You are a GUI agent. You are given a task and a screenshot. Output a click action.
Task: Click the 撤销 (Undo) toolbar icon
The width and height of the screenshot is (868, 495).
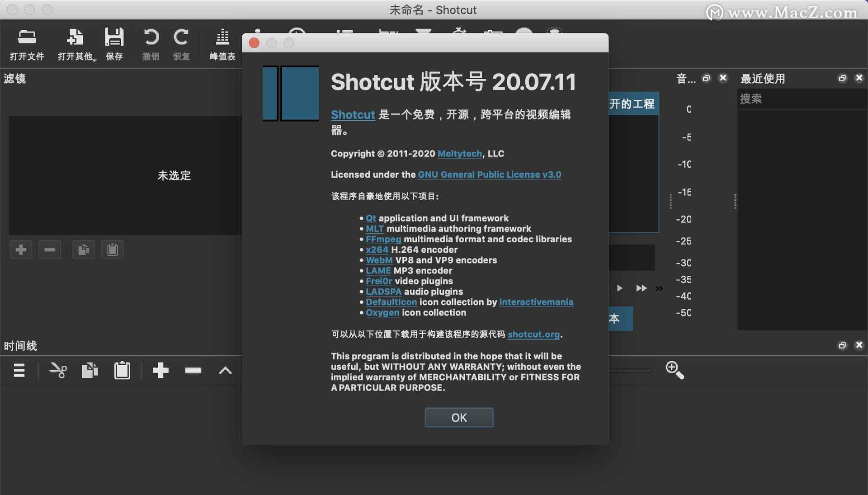click(151, 44)
